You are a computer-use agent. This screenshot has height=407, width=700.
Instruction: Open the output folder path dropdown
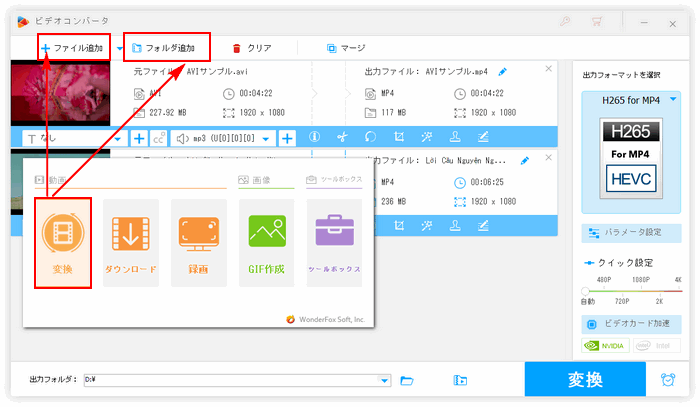pos(384,380)
